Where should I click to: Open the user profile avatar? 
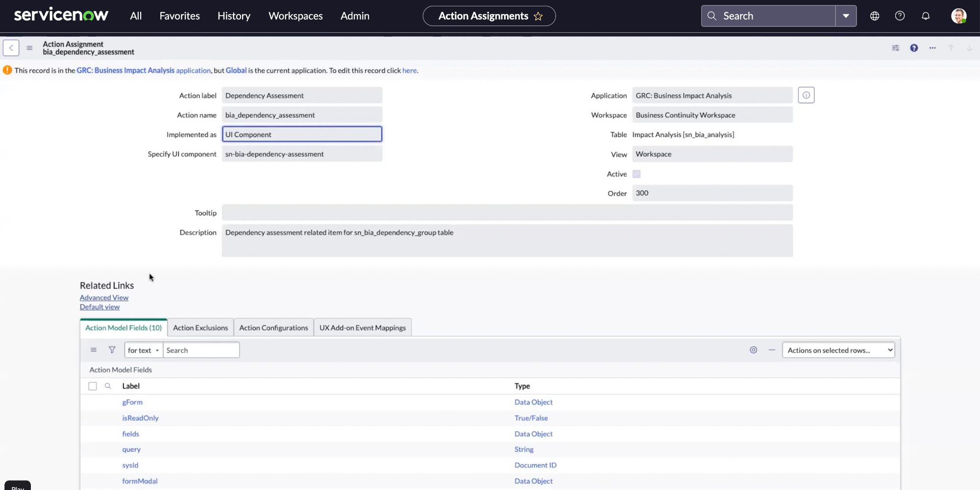tap(958, 16)
